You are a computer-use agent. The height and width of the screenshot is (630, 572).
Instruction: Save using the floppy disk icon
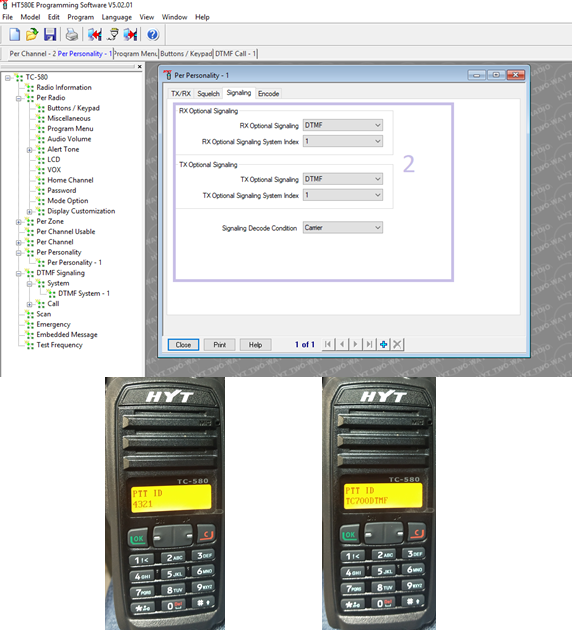[50, 35]
